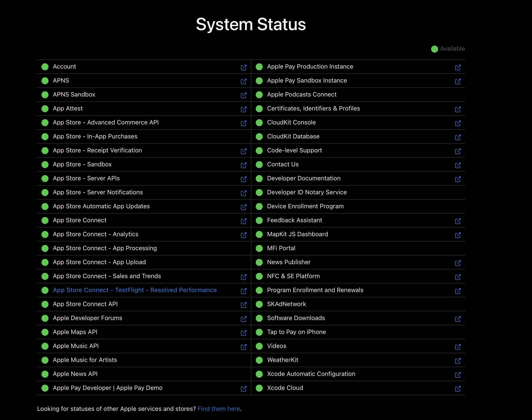Open APNS Sandbox external link icon
This screenshot has width=532, height=420.
tap(244, 95)
